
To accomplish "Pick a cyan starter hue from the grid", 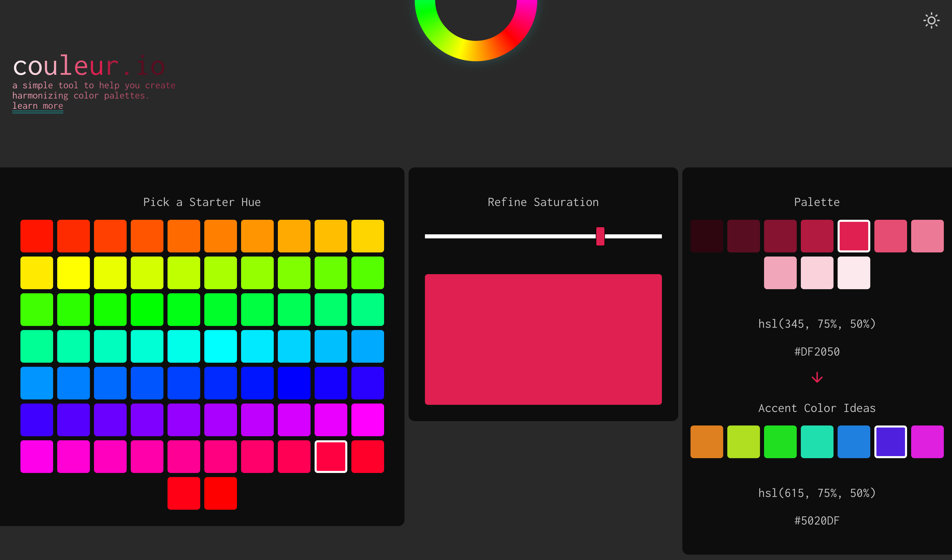I will (x=221, y=346).
